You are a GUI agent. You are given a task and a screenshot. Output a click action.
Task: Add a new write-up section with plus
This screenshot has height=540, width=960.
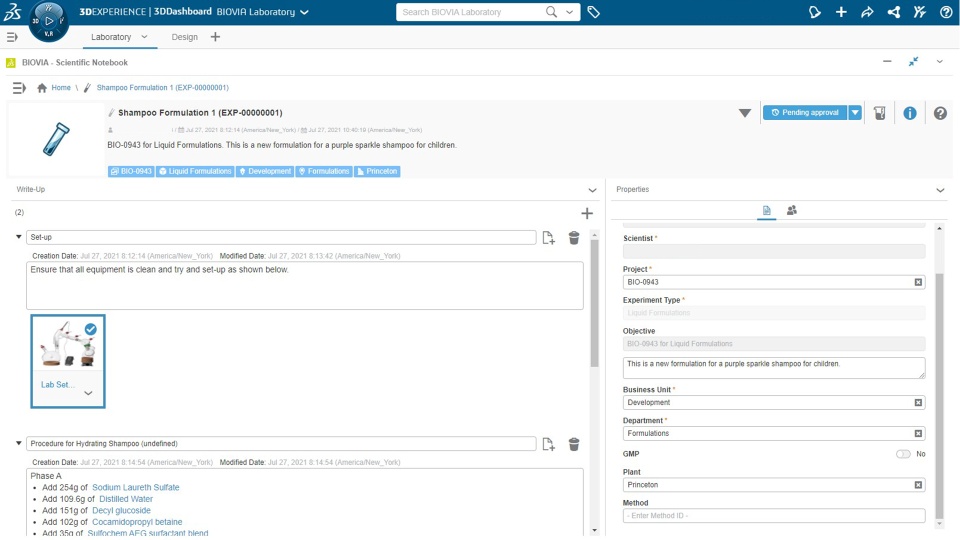click(x=587, y=213)
